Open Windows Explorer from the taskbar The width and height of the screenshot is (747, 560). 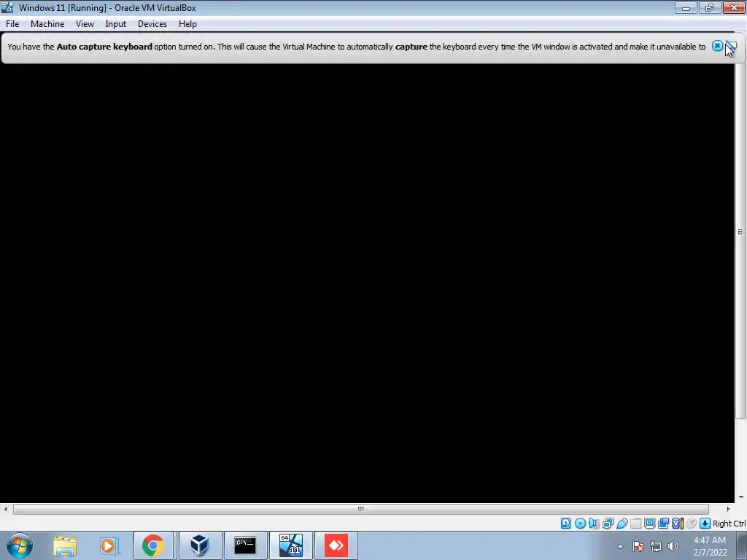click(x=65, y=545)
